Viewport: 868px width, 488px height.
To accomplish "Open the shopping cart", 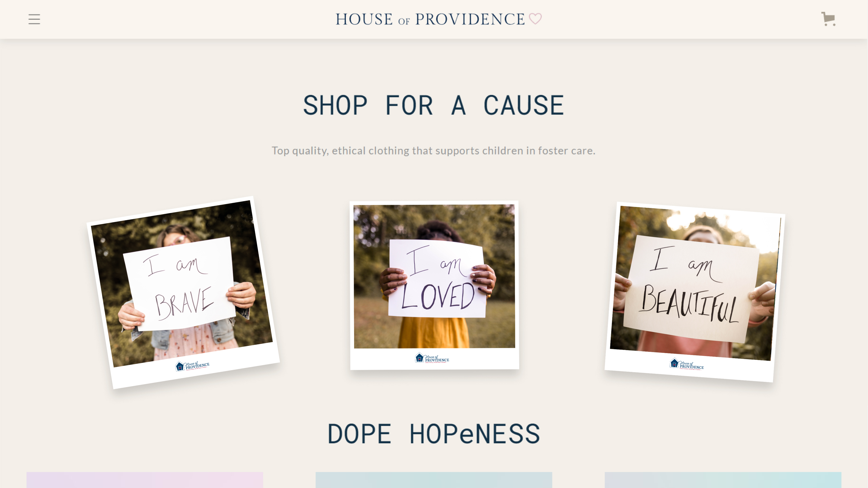I will coord(828,19).
